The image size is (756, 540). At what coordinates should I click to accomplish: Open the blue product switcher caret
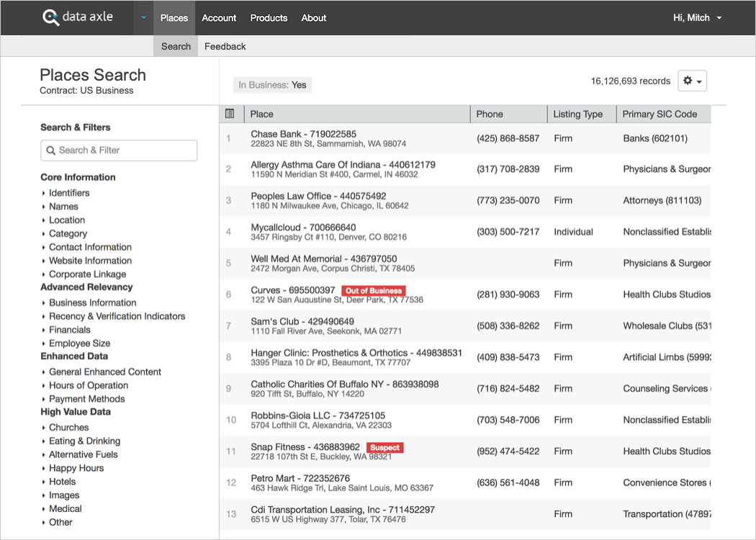pyautogui.click(x=143, y=18)
